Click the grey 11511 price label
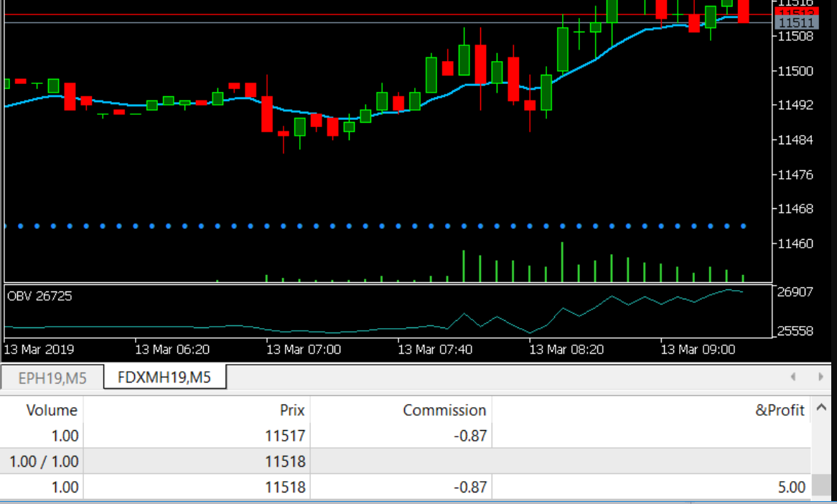 point(795,24)
